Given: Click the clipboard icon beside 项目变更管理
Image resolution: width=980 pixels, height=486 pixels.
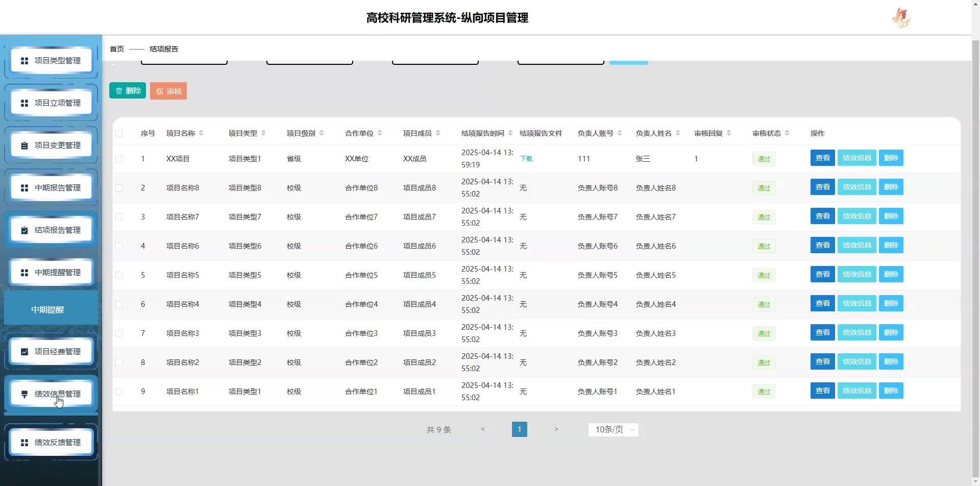Looking at the screenshot, I should tap(24, 145).
